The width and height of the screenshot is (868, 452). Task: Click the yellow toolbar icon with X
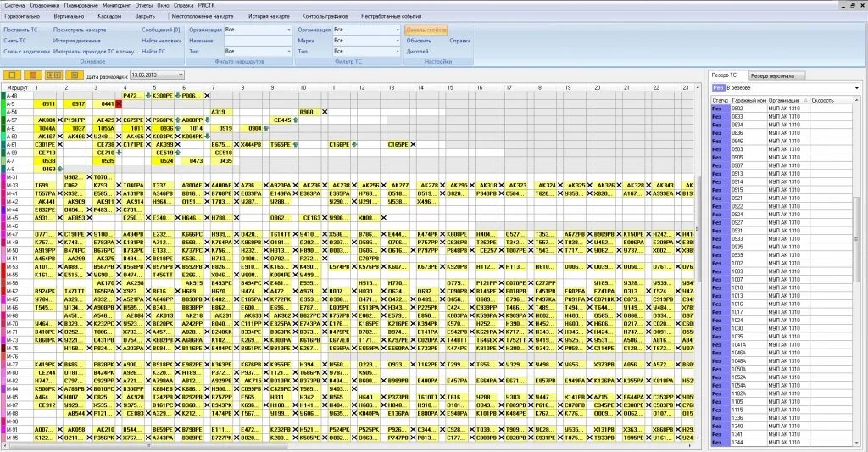pyautogui.click(x=74, y=75)
